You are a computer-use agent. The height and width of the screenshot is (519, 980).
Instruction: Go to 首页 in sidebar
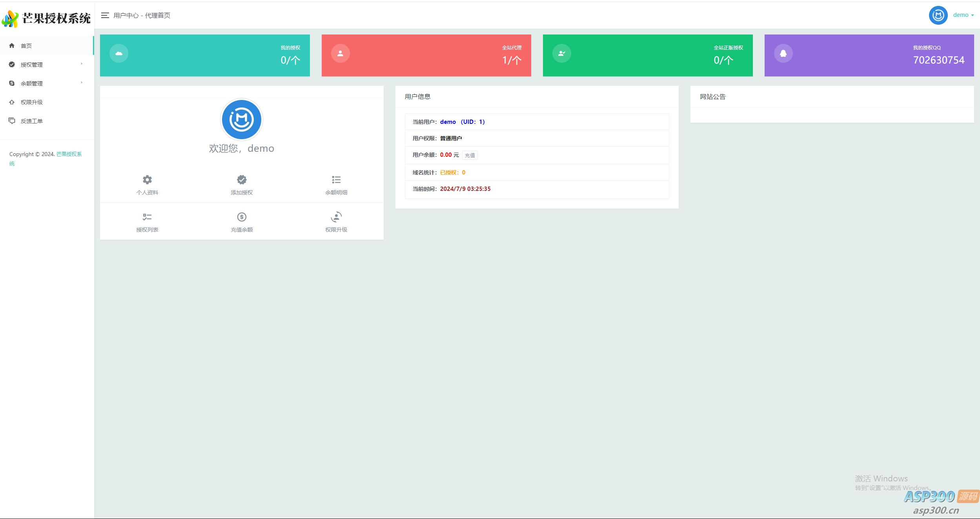[26, 46]
